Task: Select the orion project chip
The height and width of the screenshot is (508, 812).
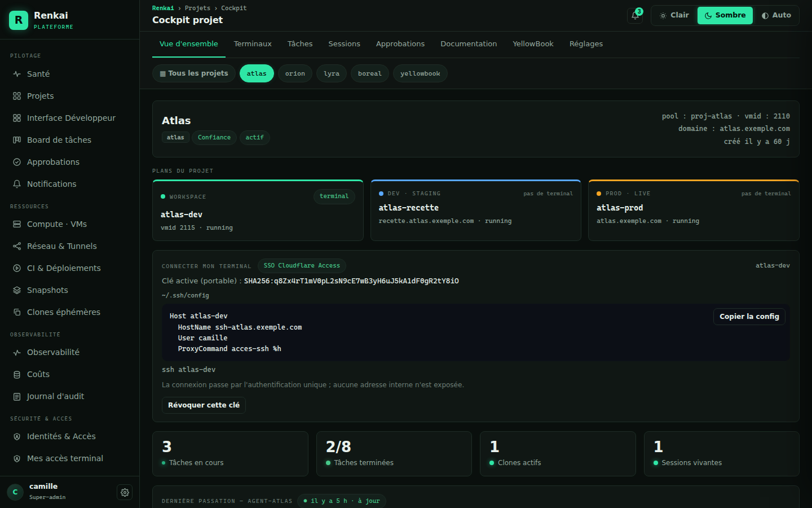Action: pos(295,73)
